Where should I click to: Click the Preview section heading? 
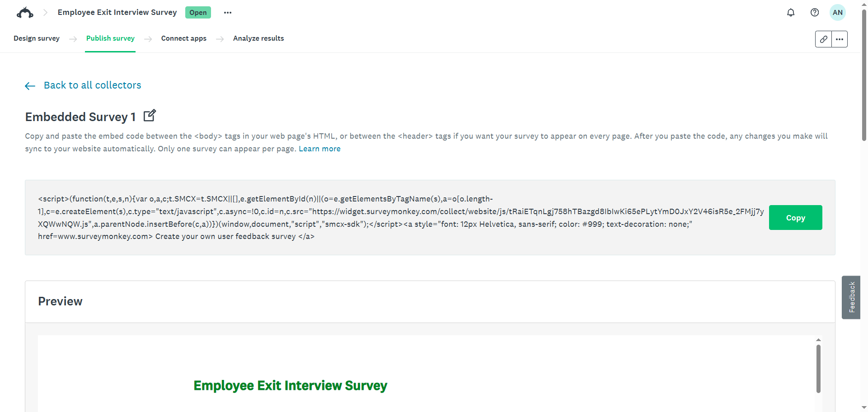[60, 301]
